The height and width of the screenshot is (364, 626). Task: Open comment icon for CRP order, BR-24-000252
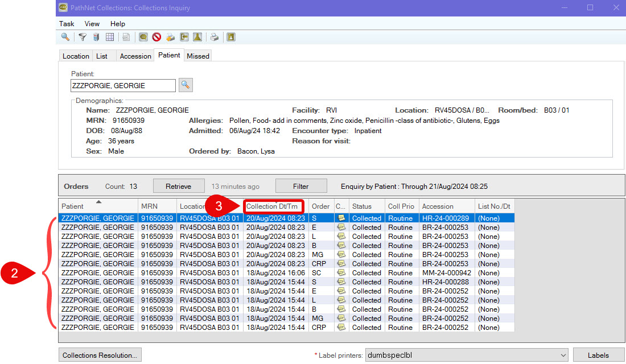(341, 327)
